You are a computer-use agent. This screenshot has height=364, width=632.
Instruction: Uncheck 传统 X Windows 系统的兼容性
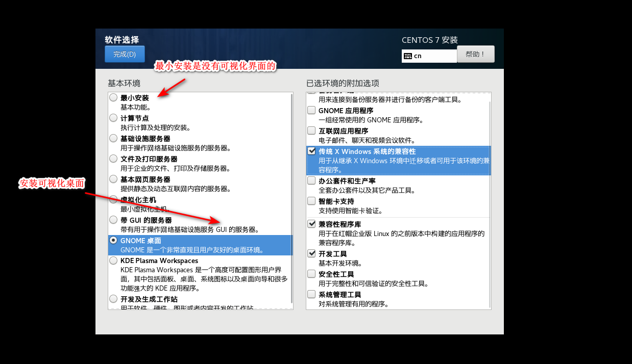(311, 151)
